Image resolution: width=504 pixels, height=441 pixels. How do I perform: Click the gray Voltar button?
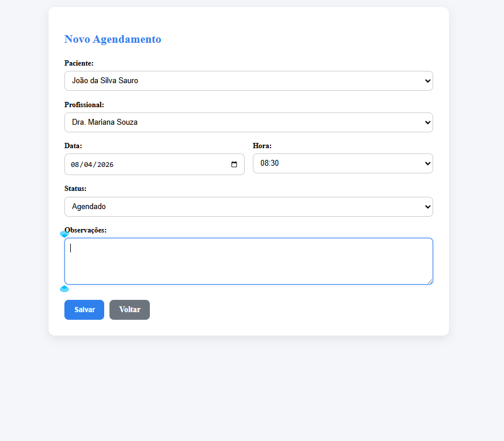[x=129, y=310]
